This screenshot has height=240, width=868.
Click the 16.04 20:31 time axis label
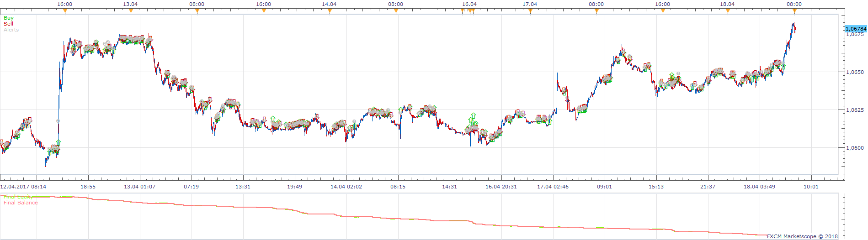pos(501,187)
